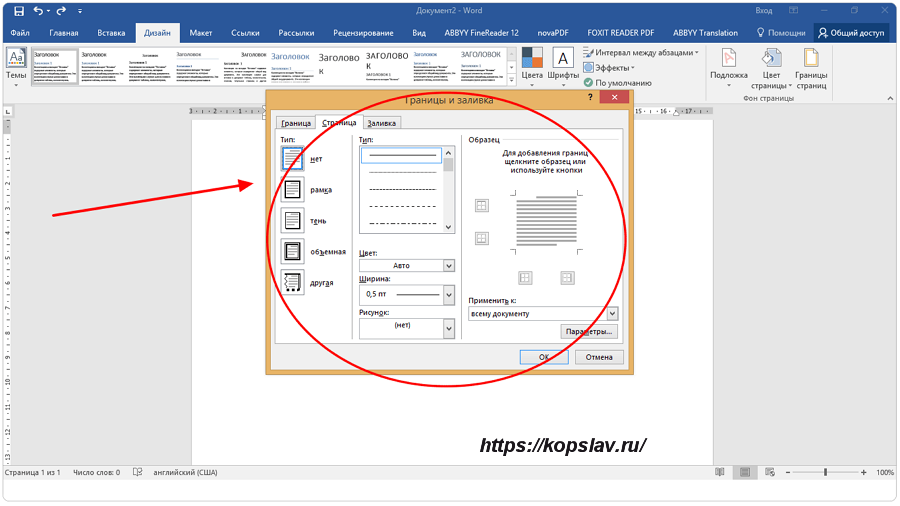Screen dimensions: 900x506
Task: Click spelling check status icon
Action: [x=138, y=472]
